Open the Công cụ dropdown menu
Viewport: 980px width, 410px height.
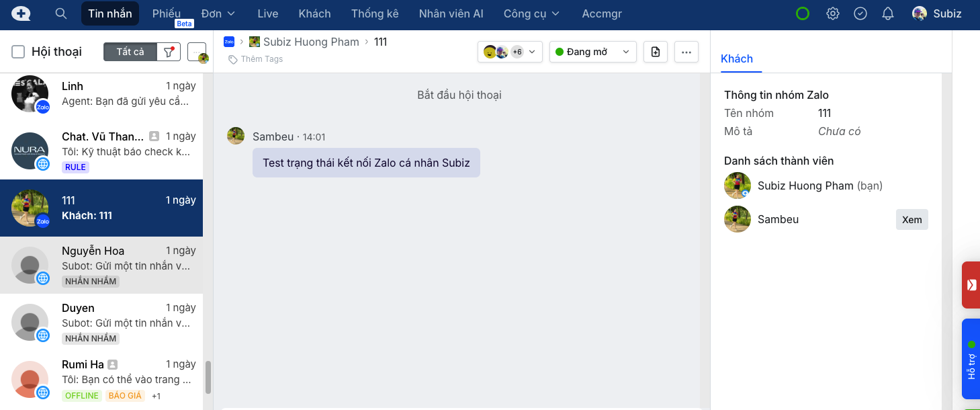[x=531, y=13]
